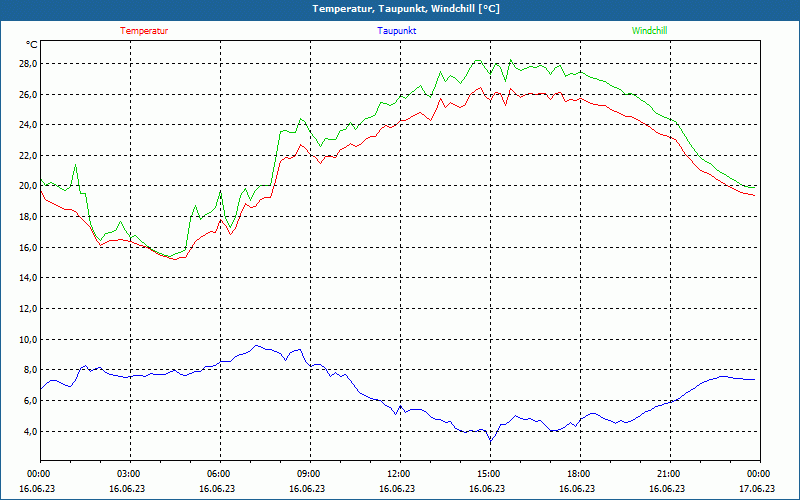800x500 pixels.
Task: Click the 14,0 y-axis value
Action: [x=28, y=278]
